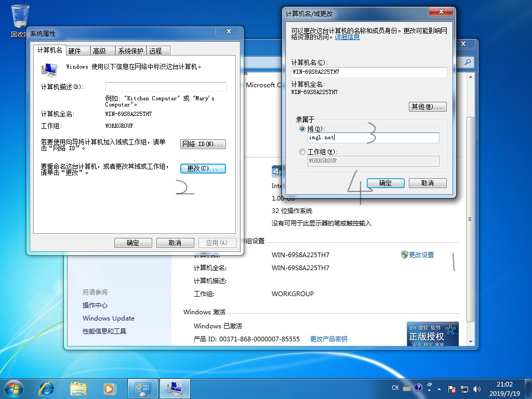Open the Windows Start menu
The image size is (532, 399).
14,388
